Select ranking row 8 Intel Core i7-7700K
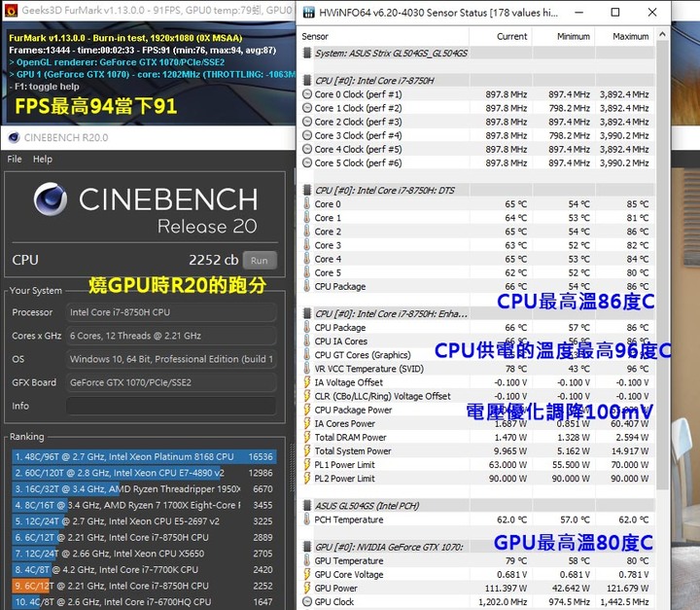 tap(144, 569)
